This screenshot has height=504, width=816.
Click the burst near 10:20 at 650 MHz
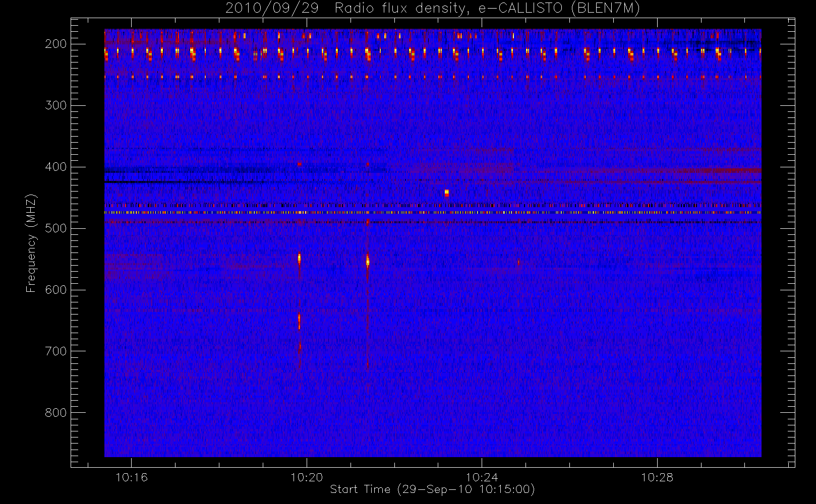pyautogui.click(x=299, y=322)
